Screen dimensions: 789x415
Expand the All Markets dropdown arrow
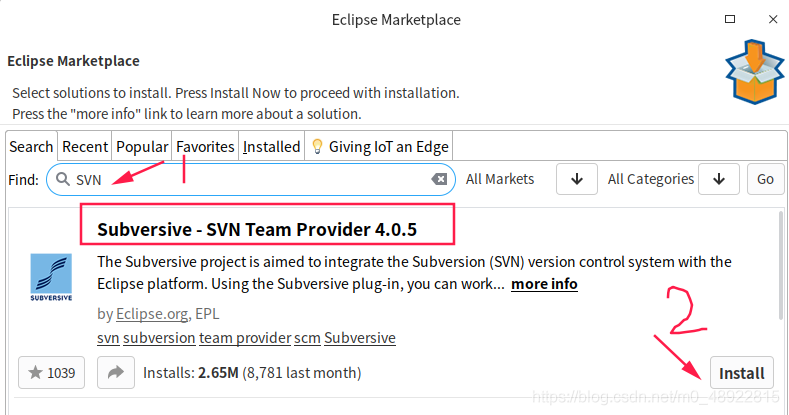(x=577, y=179)
